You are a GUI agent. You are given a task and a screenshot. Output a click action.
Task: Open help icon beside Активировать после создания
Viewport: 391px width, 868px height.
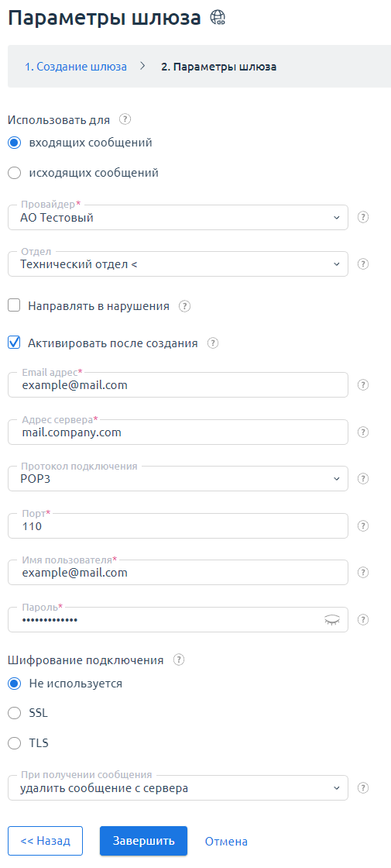point(213,343)
